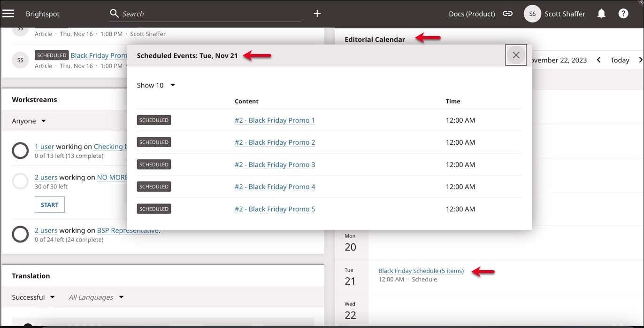The width and height of the screenshot is (644, 328).
Task: Select the circle next to Checking workstream
Action: pos(20,150)
